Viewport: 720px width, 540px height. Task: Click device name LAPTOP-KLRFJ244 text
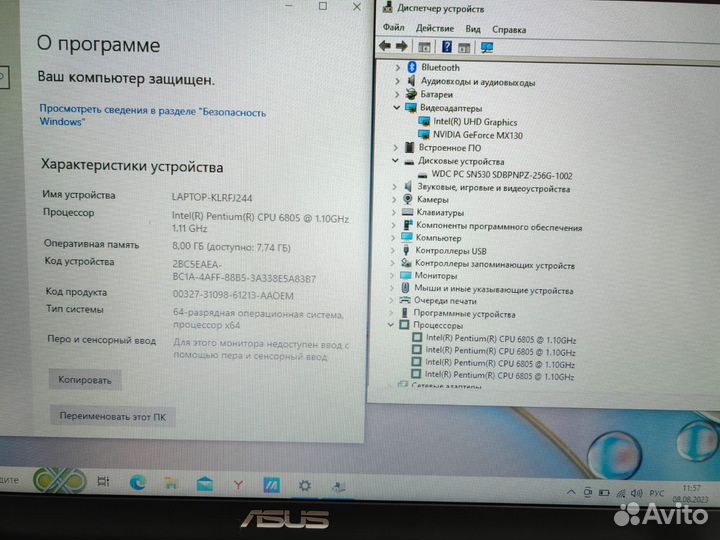212,197
